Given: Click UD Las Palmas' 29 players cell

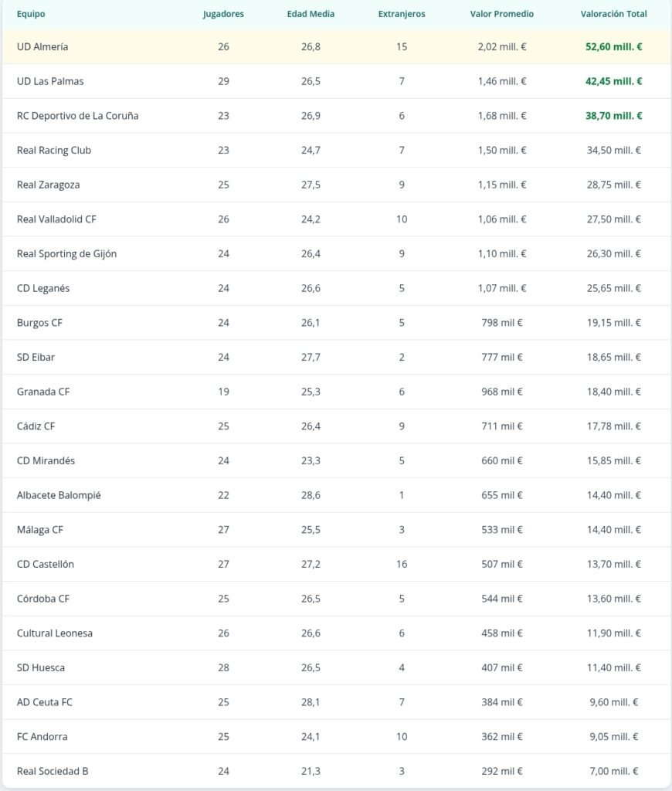Looking at the screenshot, I should click(x=223, y=81).
